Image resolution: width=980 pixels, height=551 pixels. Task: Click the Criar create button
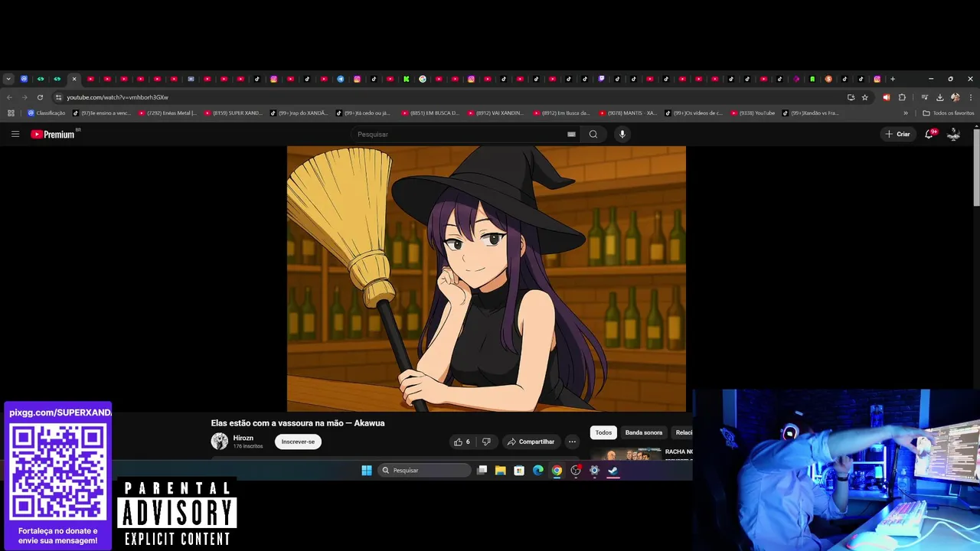[x=897, y=134]
